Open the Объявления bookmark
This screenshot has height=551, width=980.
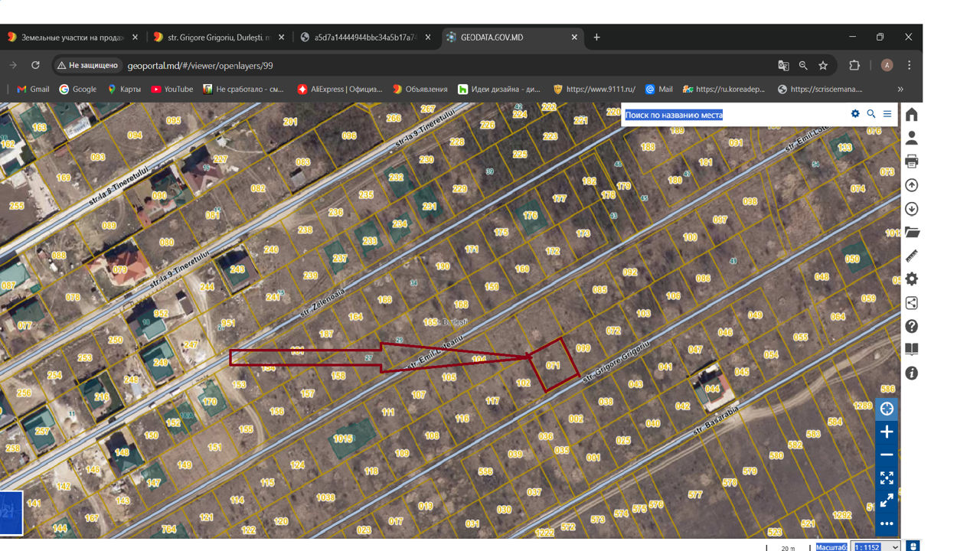click(420, 90)
